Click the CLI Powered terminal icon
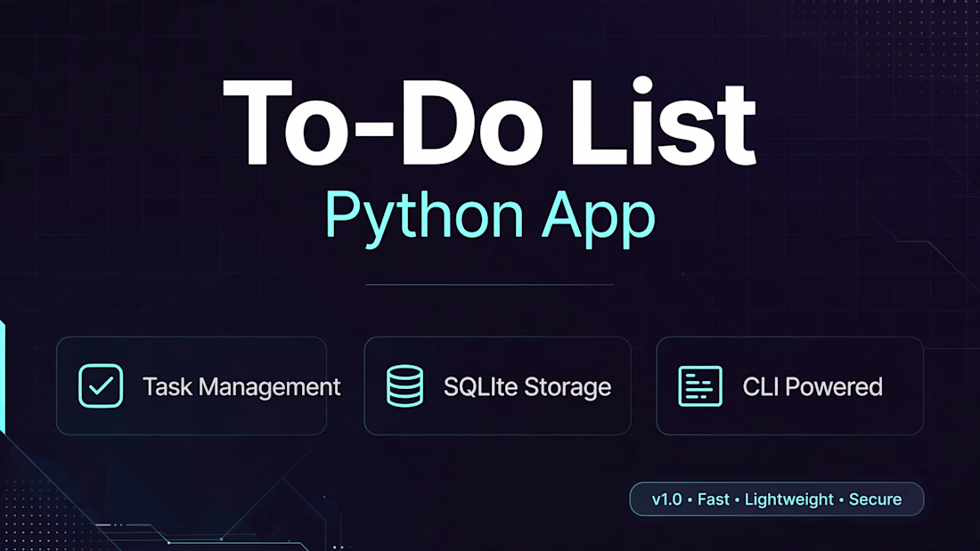Screen dimensions: 980x551 click(x=700, y=386)
